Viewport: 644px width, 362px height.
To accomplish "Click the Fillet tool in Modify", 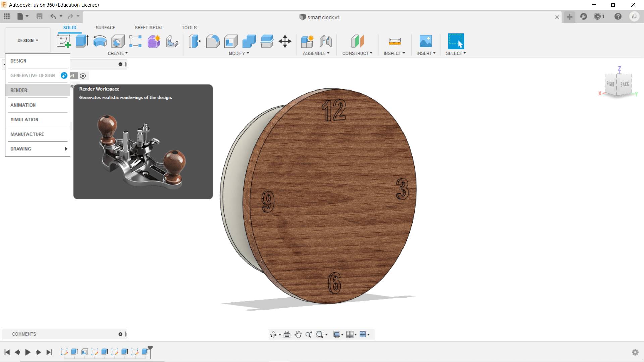I will 213,41.
